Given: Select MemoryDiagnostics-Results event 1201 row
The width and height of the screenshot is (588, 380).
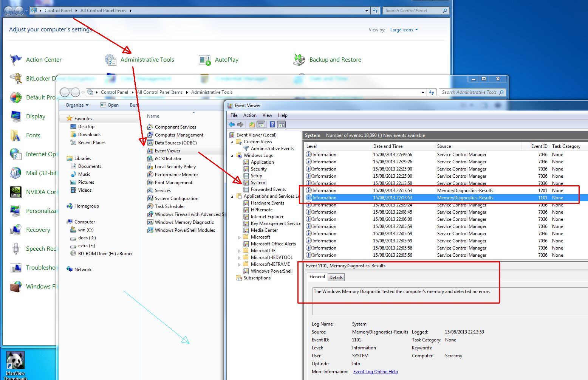Looking at the screenshot, I should pos(446,191).
